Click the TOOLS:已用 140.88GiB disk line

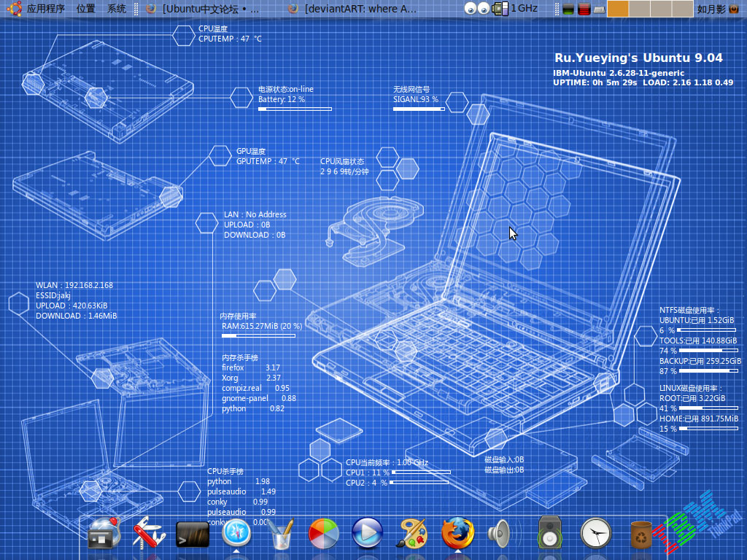click(698, 341)
